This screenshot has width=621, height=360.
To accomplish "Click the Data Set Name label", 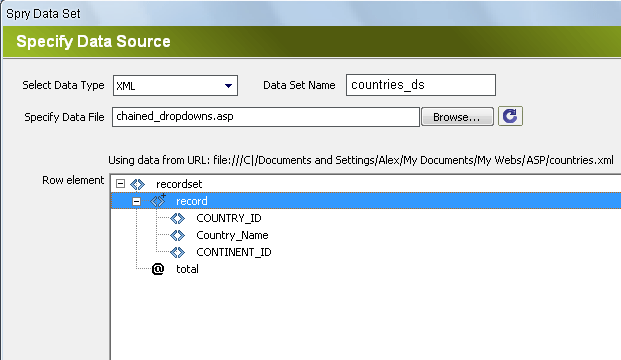I will click(x=299, y=85).
